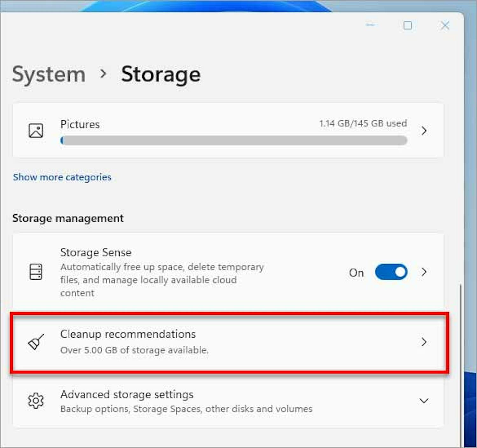This screenshot has height=448, width=477.
Task: Select the Storage Sense drive icon
Action: tap(36, 272)
